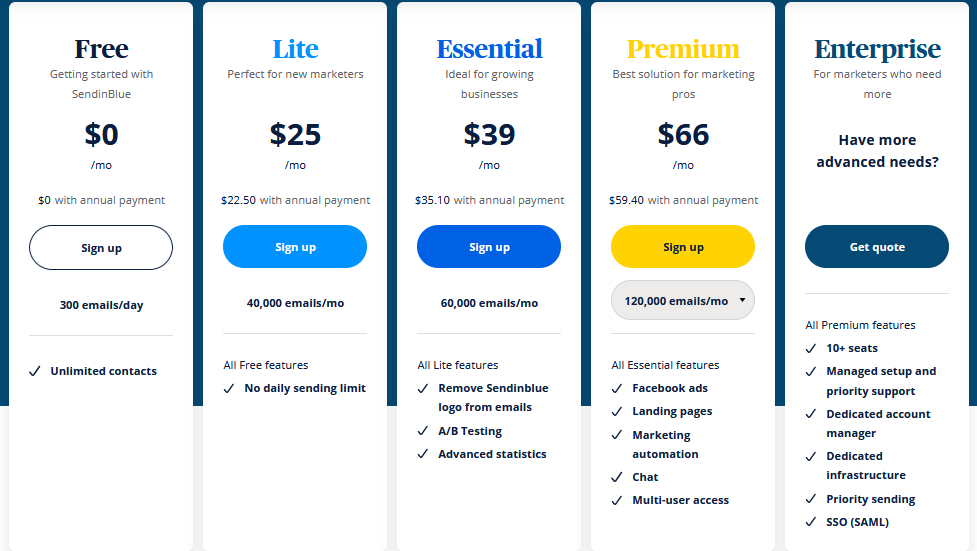Choose Sign up under Essential plan
The height and width of the screenshot is (551, 977).
pyautogui.click(x=489, y=247)
